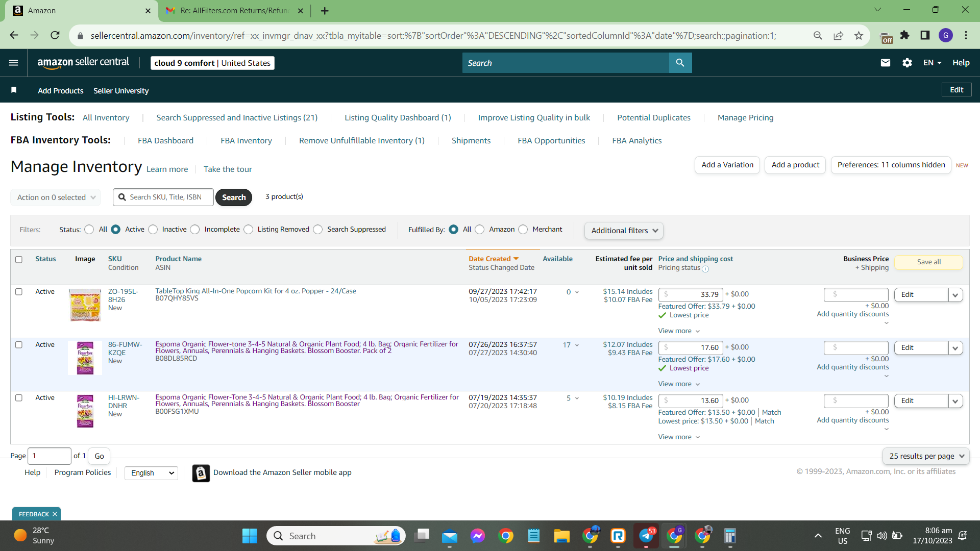The width and height of the screenshot is (980, 551).
Task: Open the browser extensions puzzle icon
Action: click(x=904, y=35)
